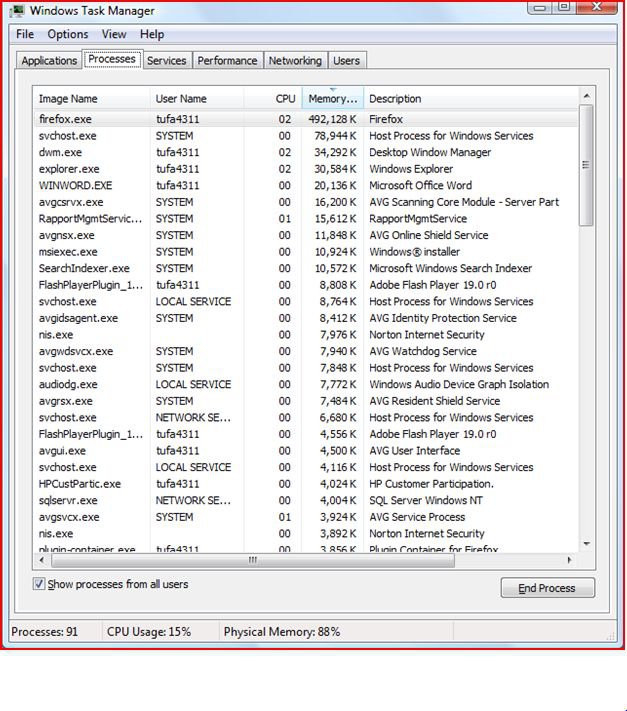The width and height of the screenshot is (627, 711).
Task: Open the Help menu
Action: pyautogui.click(x=152, y=34)
